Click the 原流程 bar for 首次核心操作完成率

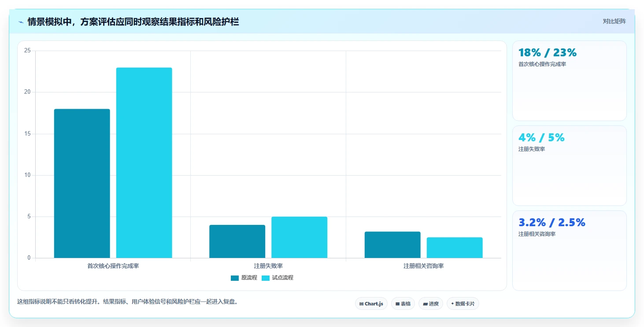click(82, 184)
